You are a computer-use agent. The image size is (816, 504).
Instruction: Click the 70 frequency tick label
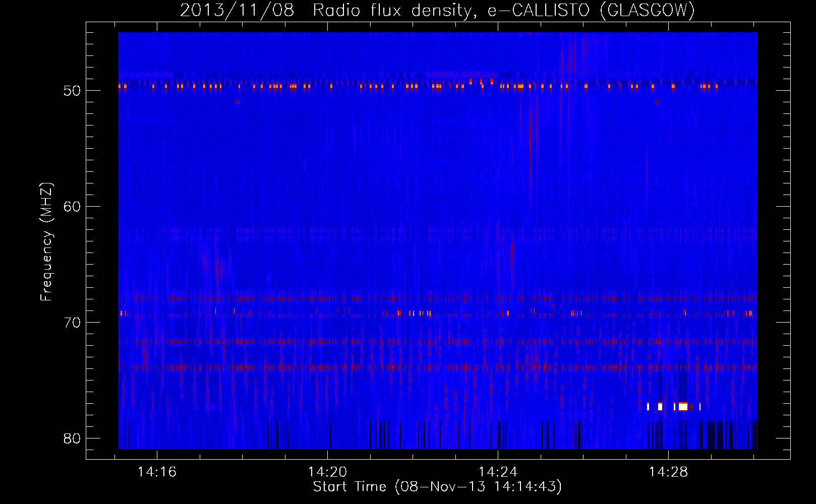(72, 323)
